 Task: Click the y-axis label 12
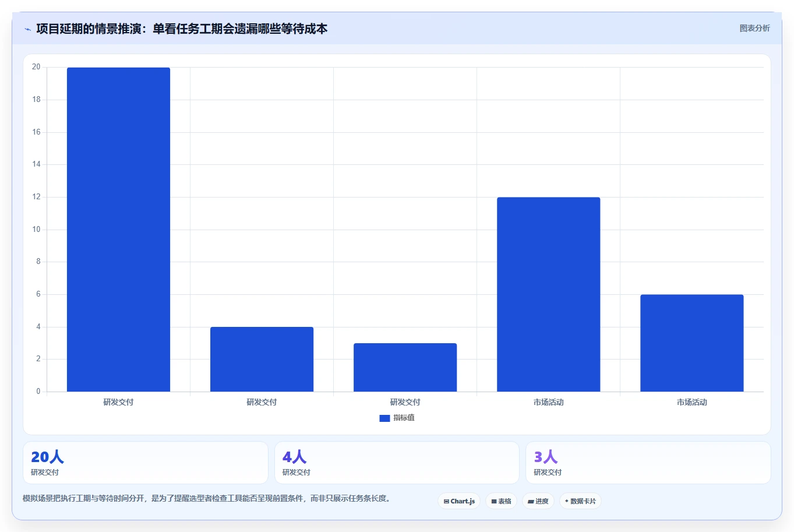pos(36,197)
